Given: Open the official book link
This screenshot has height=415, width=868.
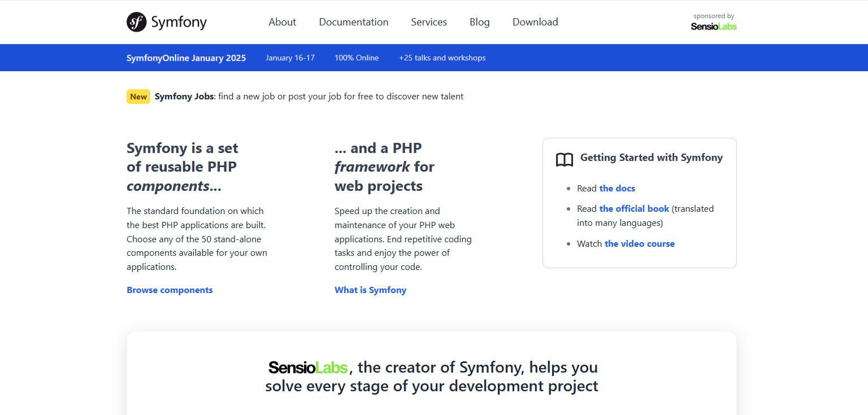Looking at the screenshot, I should click(634, 209).
